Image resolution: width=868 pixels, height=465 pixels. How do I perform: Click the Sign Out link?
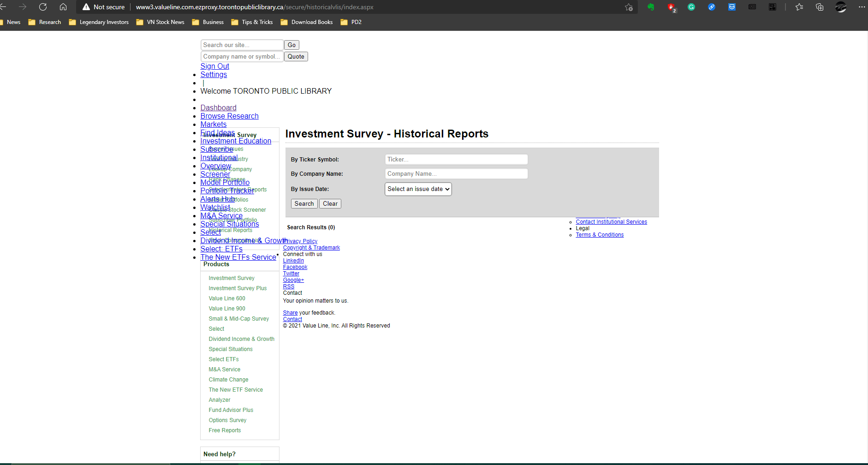[214, 66]
